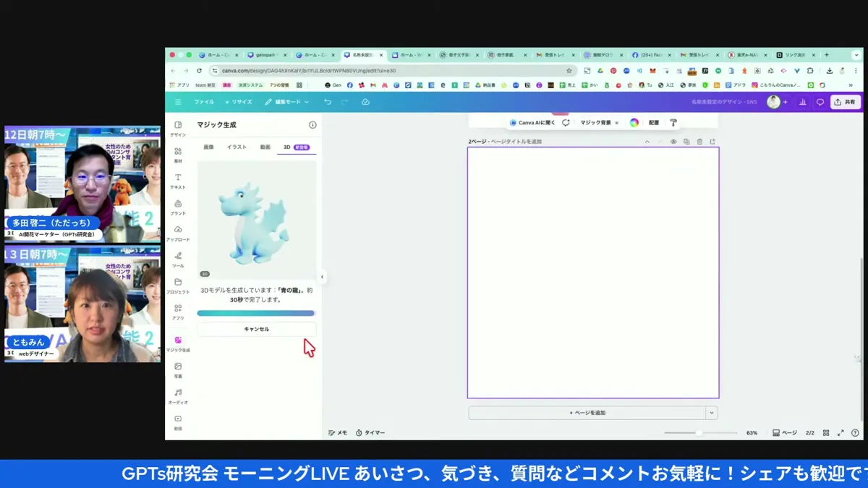Move page up with the up chevron
Screen dimensions: 868x488
[647, 142]
